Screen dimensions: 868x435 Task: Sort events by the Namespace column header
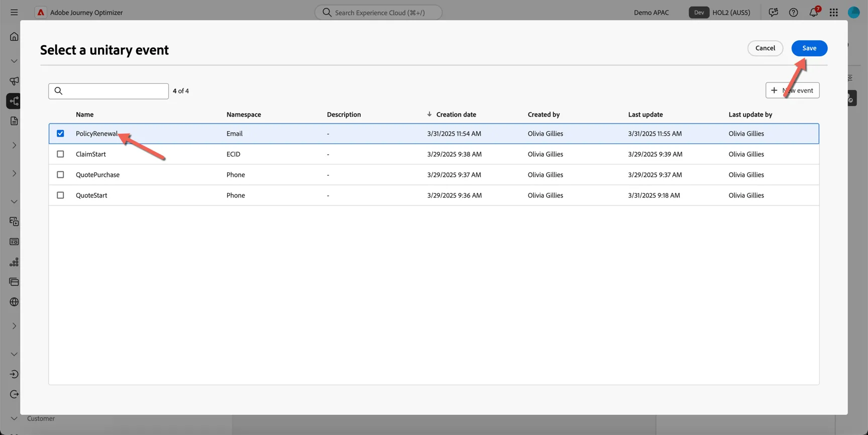244,115
